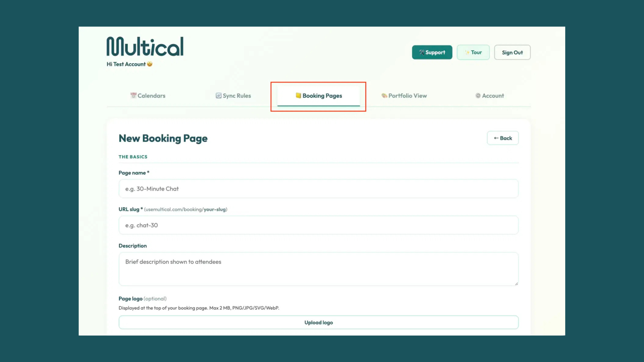Click the calendar icon on the Calendars tab

(133, 96)
